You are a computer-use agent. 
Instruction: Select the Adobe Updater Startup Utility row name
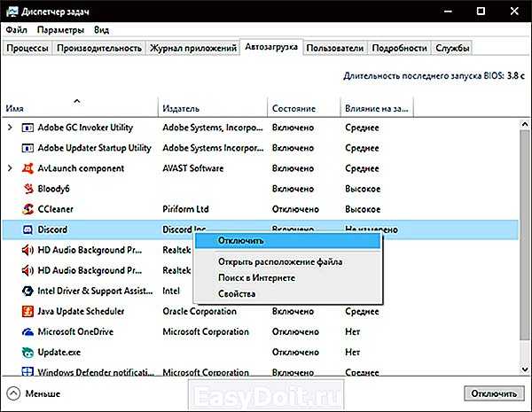pyautogui.click(x=94, y=148)
